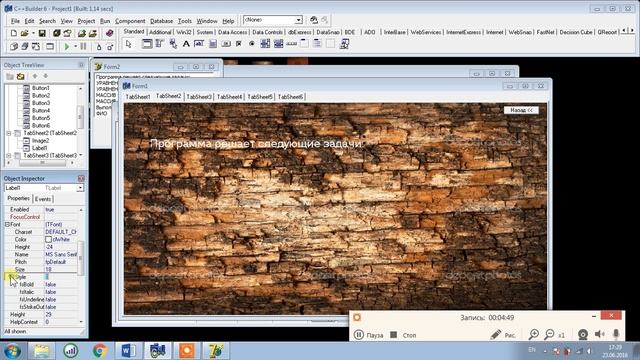Select the arrow pointer in component palette
640x360 pixels.
(129, 44)
